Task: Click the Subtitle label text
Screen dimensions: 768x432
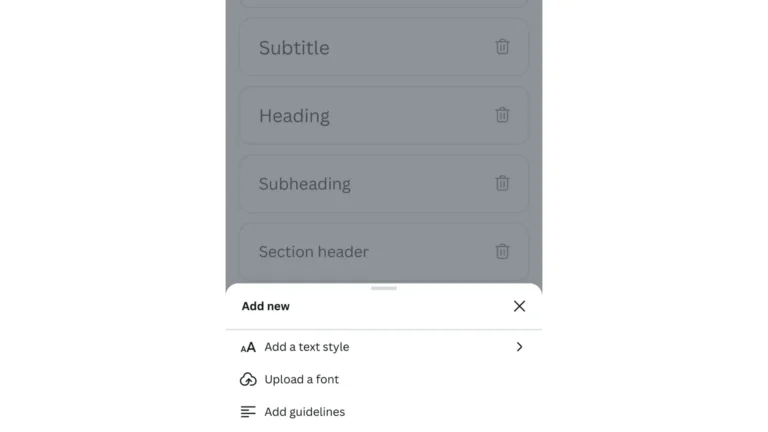Action: pyautogui.click(x=294, y=48)
